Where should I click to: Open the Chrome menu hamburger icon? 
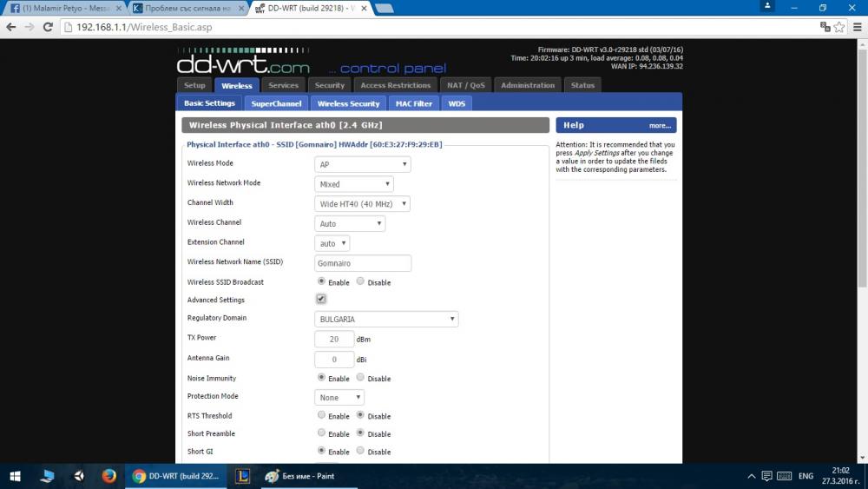coord(857,27)
